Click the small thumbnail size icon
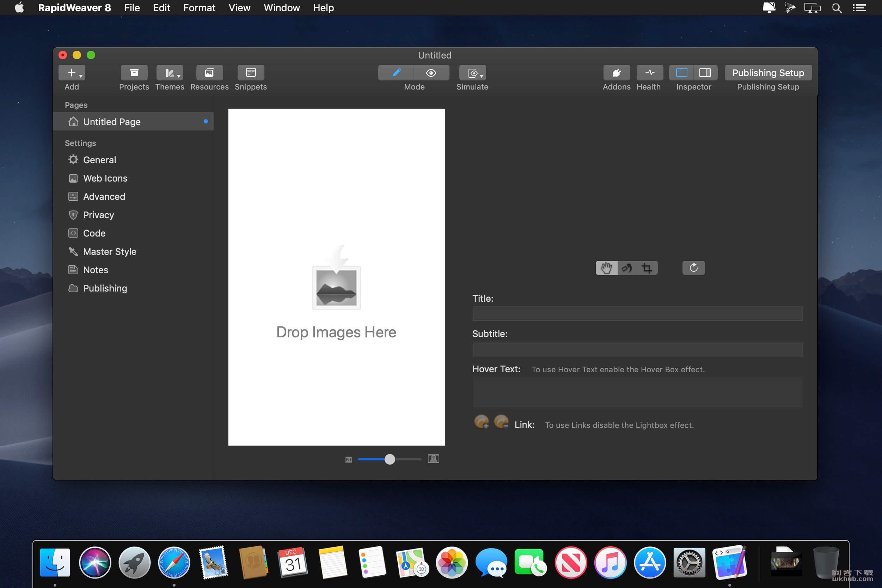882x588 pixels. [x=348, y=459]
